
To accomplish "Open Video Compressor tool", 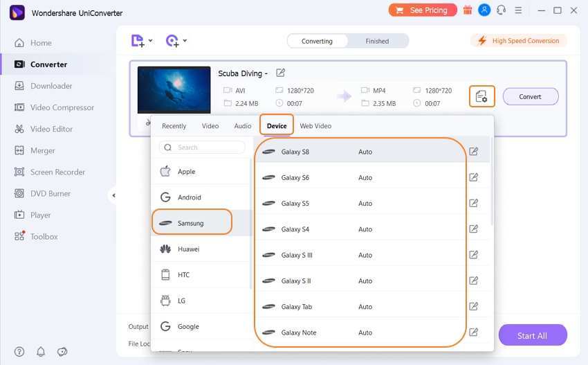I will coord(54,107).
